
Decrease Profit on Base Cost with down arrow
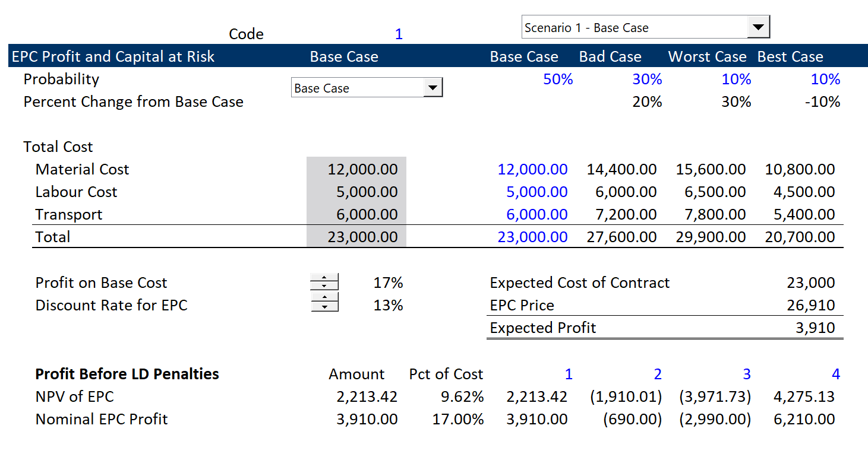click(x=325, y=286)
